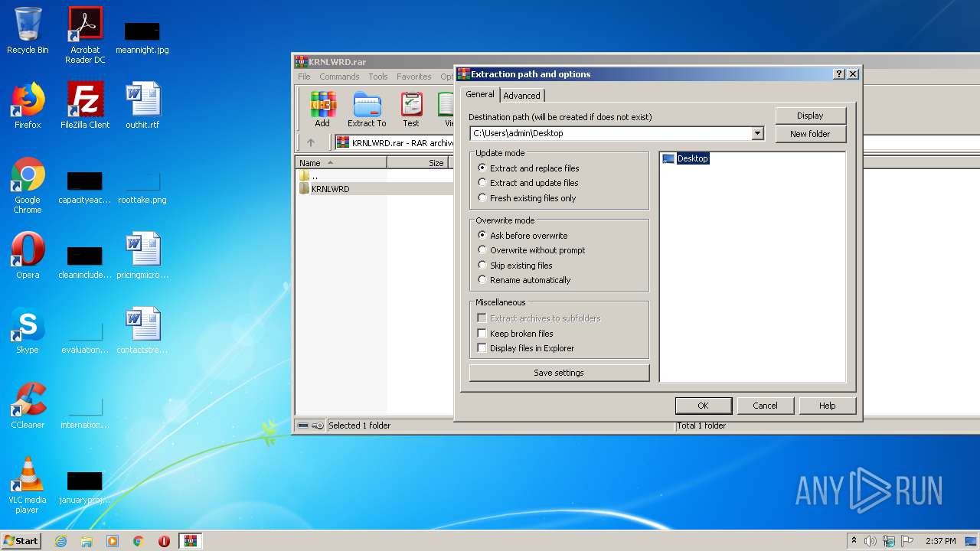Select the meannight.jpg desktop file

[142, 37]
